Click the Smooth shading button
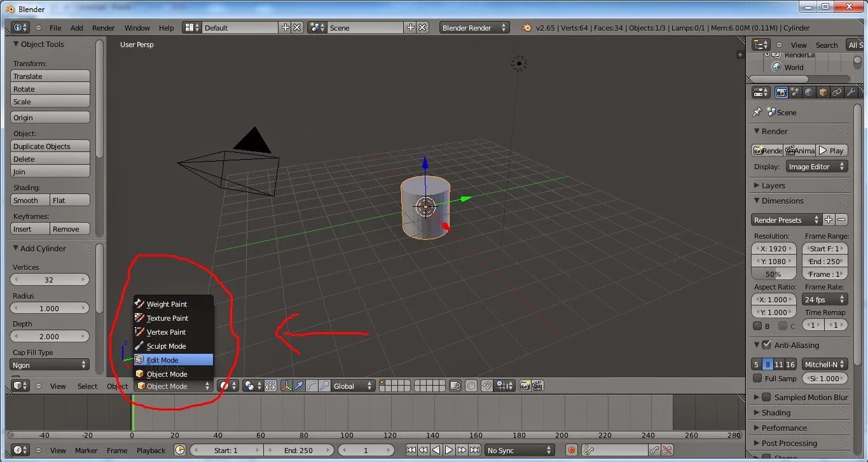The image size is (868, 462). pos(30,200)
